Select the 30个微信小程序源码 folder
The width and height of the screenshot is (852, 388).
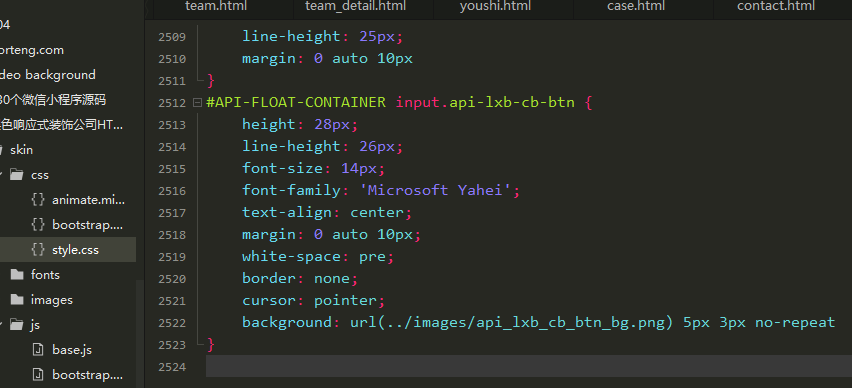53,100
